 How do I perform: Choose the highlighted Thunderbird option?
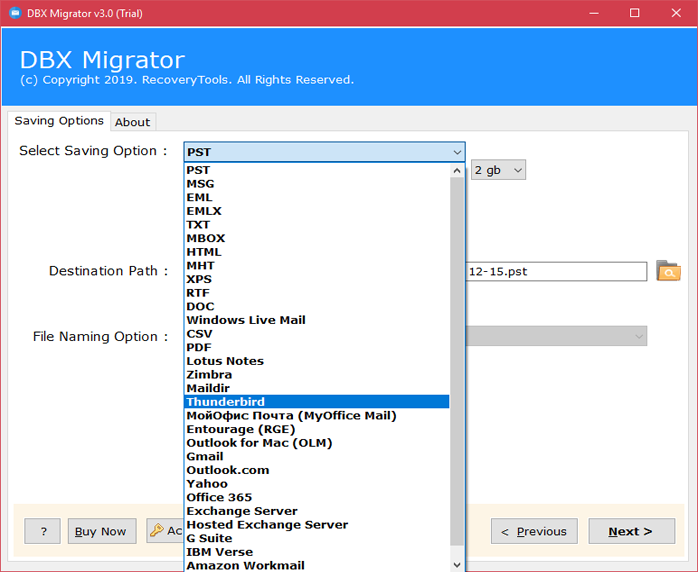[317, 402]
